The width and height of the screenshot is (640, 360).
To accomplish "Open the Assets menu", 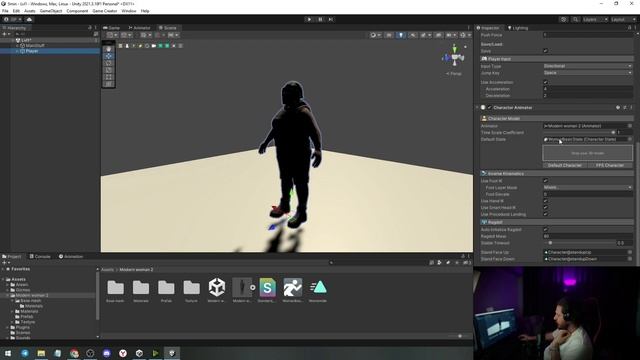I will click(30, 11).
